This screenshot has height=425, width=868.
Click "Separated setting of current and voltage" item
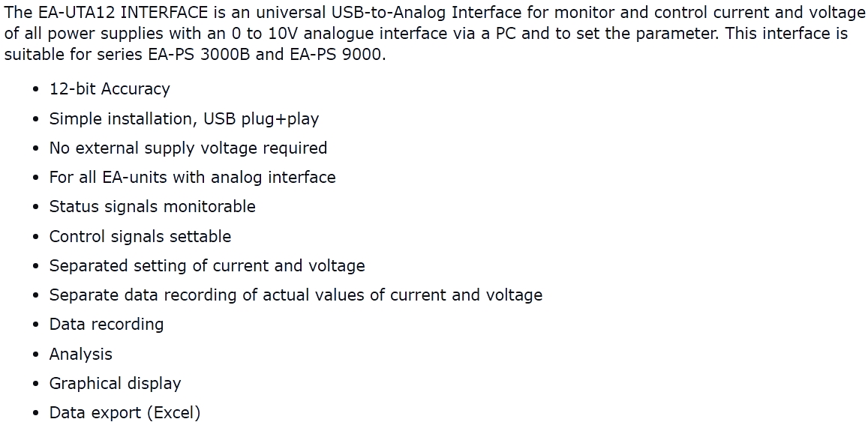pyautogui.click(x=207, y=266)
